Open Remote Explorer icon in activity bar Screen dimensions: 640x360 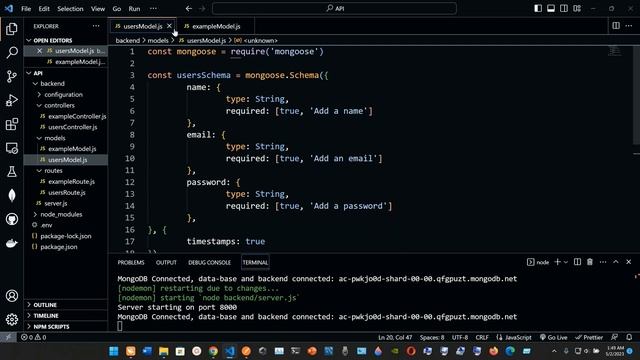point(12,148)
